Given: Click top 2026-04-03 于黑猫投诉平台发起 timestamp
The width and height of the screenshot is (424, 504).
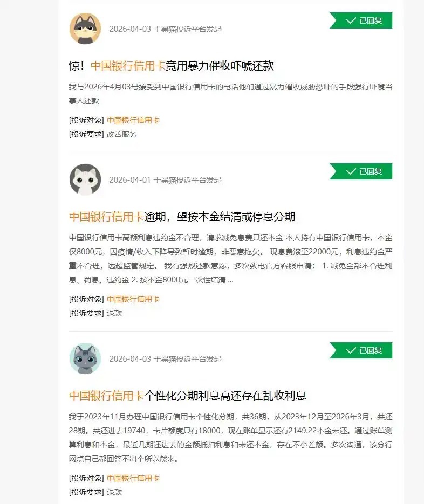Looking at the screenshot, I should point(166,29).
